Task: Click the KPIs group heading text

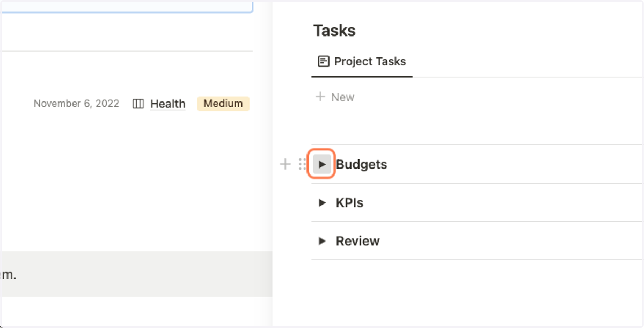Action: (349, 203)
